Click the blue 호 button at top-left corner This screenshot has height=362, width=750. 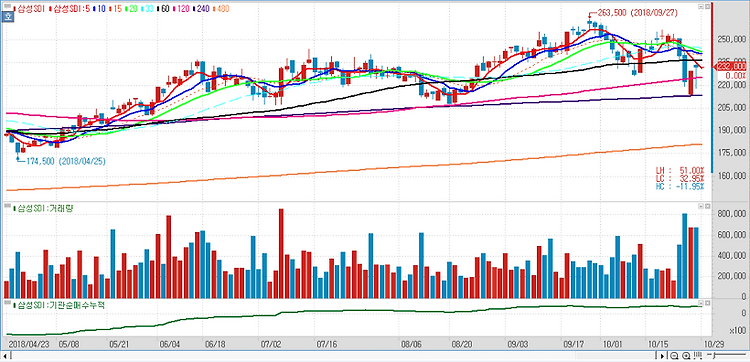[x=8, y=17]
